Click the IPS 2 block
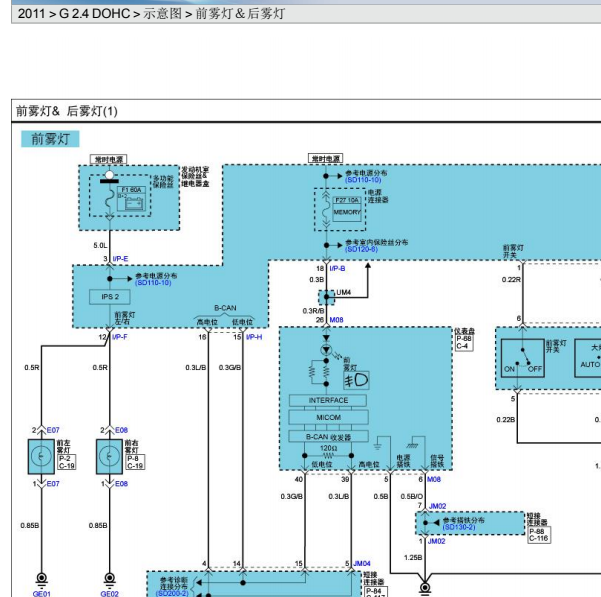The height and width of the screenshot is (597, 601). pos(110,297)
